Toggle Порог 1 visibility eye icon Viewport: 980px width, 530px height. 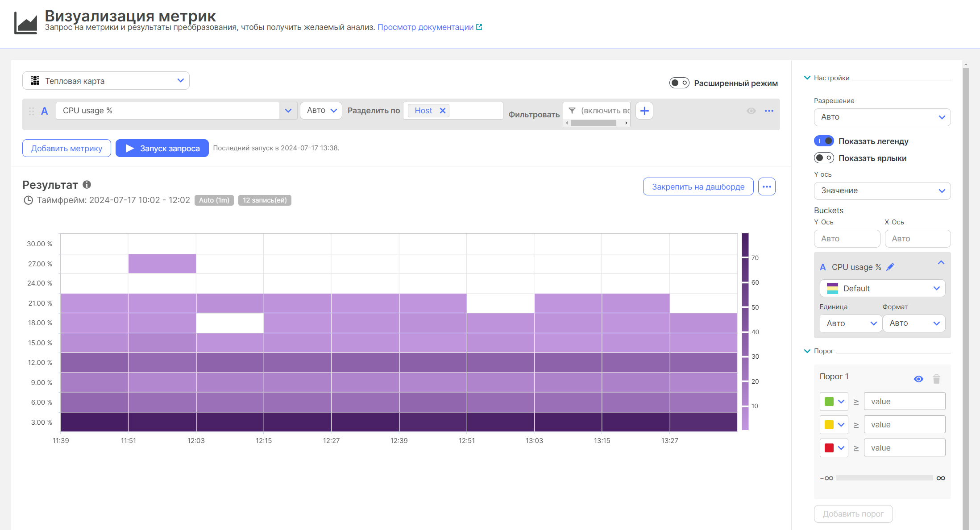tap(918, 379)
